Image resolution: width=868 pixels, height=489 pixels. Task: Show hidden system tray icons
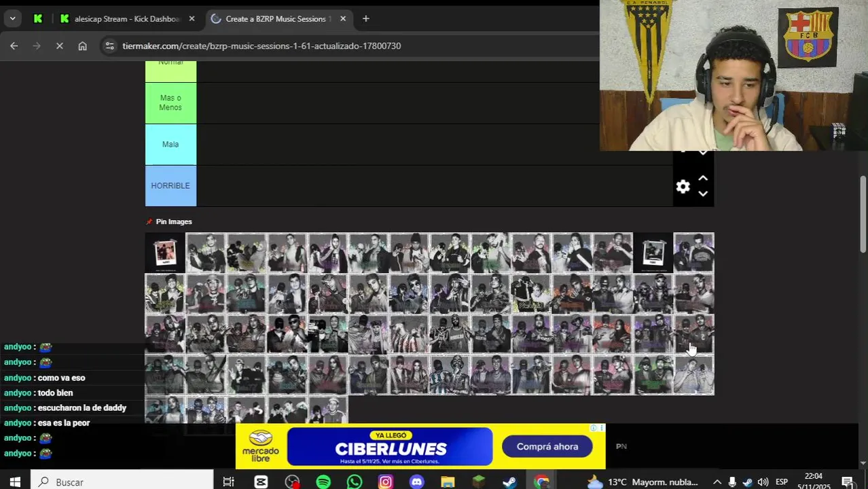(x=717, y=482)
